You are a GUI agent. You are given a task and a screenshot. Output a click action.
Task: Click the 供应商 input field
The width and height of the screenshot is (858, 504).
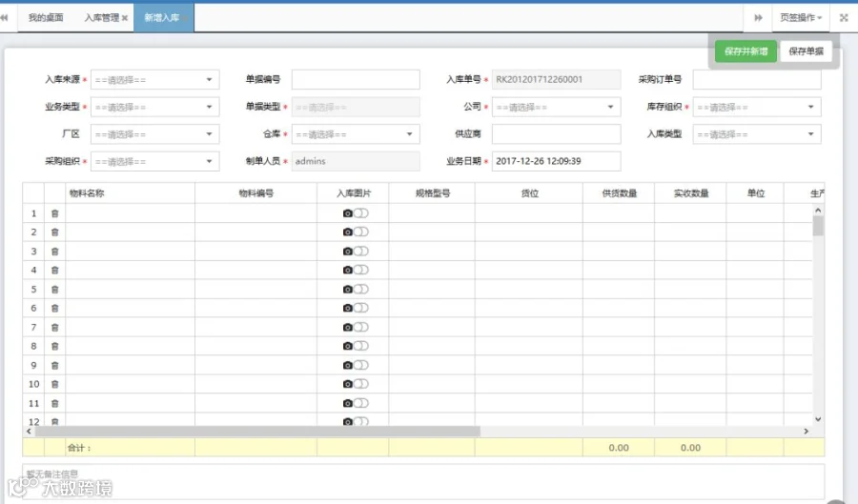point(556,134)
